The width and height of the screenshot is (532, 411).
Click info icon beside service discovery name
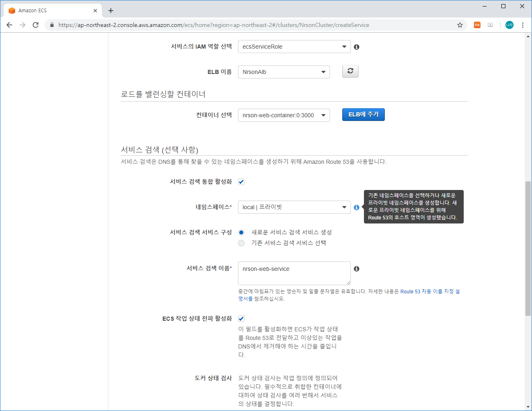(357, 269)
